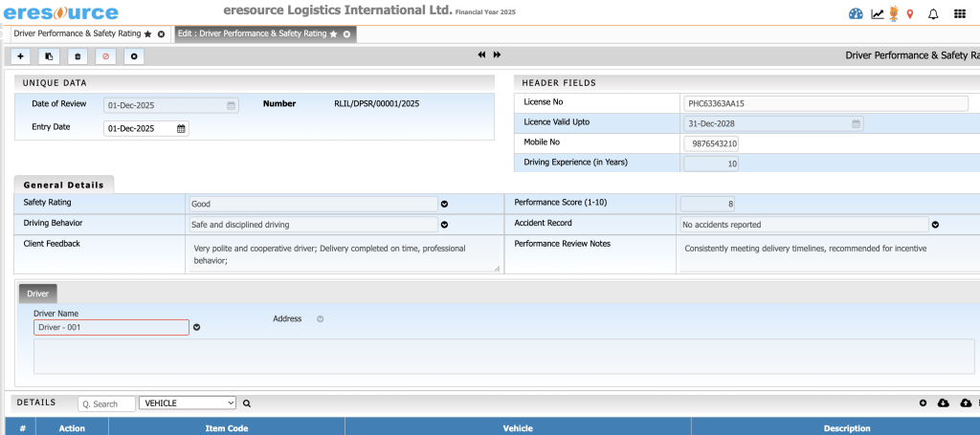Open notifications bell
Image resolution: width=980 pixels, height=435 pixels.
click(933, 13)
